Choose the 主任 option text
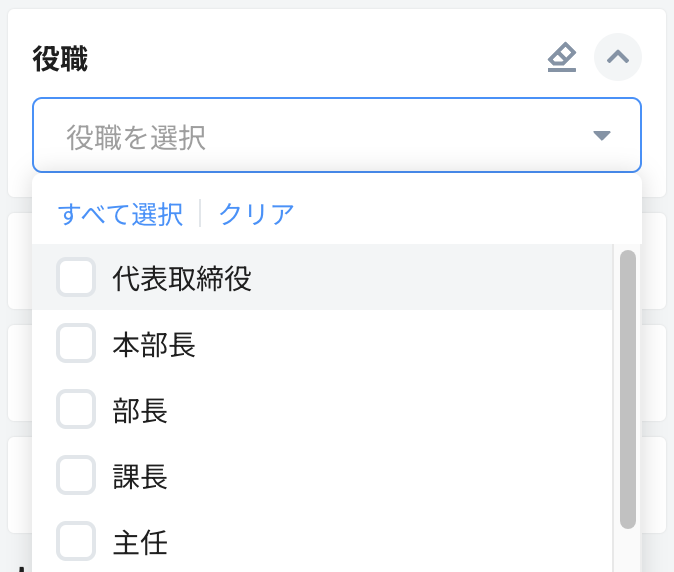The height and width of the screenshot is (572, 674). coord(140,542)
